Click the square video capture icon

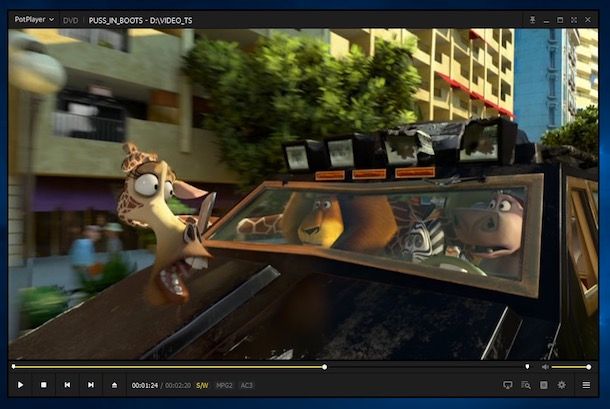pyautogui.click(x=544, y=385)
